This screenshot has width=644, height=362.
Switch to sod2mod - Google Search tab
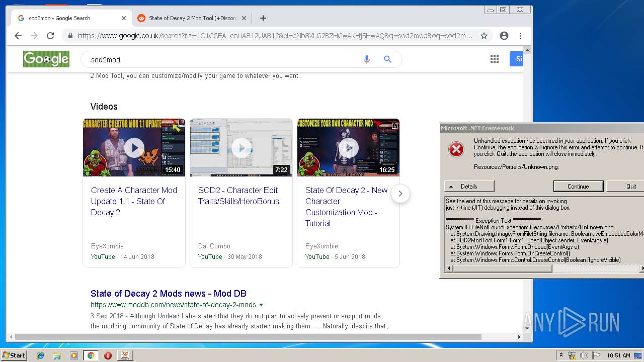71,18
